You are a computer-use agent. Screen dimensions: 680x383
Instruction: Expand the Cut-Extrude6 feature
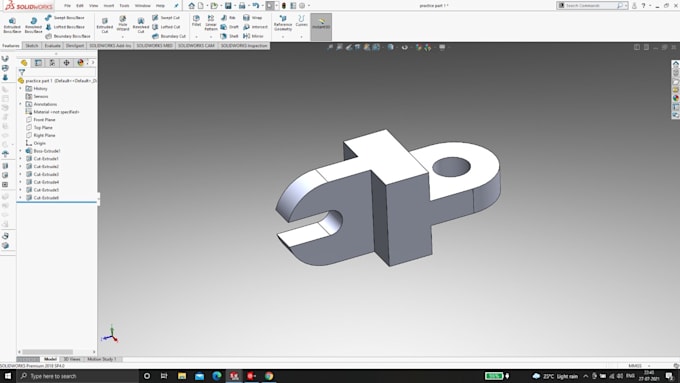click(x=20, y=198)
